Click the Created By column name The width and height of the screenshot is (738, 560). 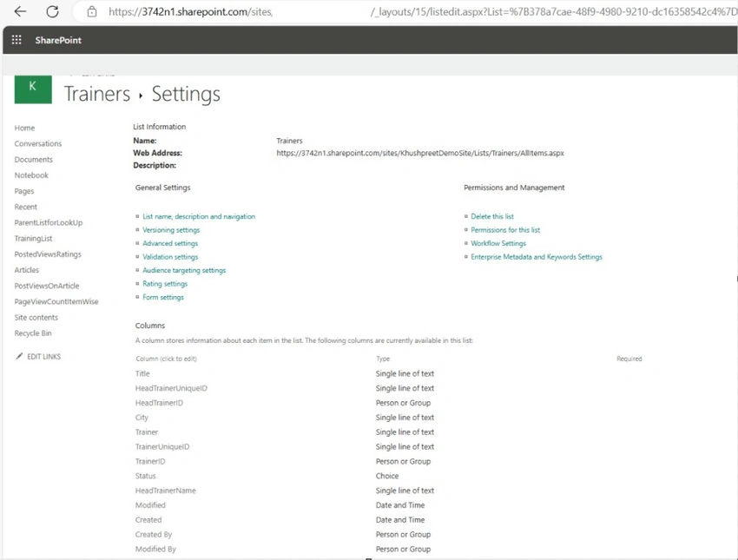pos(154,535)
